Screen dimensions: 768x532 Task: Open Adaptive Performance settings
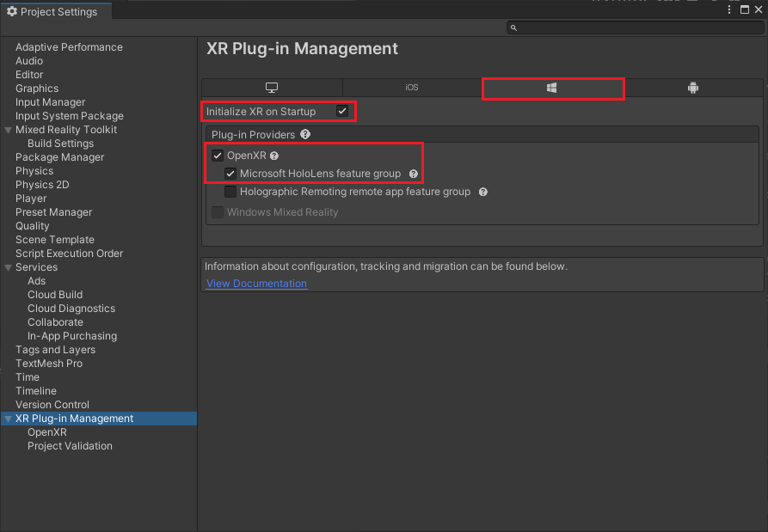[69, 47]
